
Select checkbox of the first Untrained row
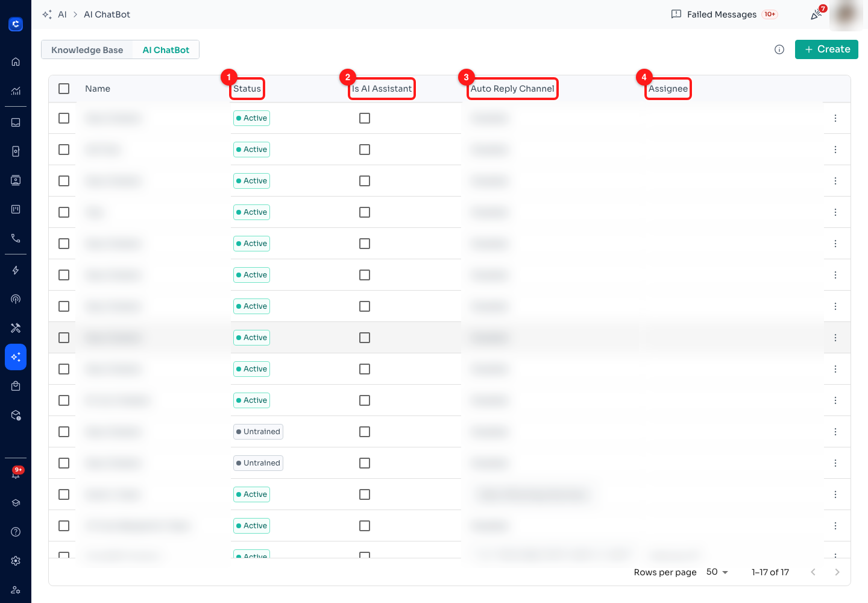[64, 432]
